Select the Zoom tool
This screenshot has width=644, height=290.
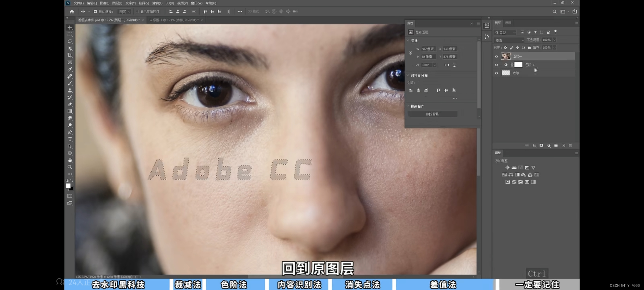[x=70, y=167]
